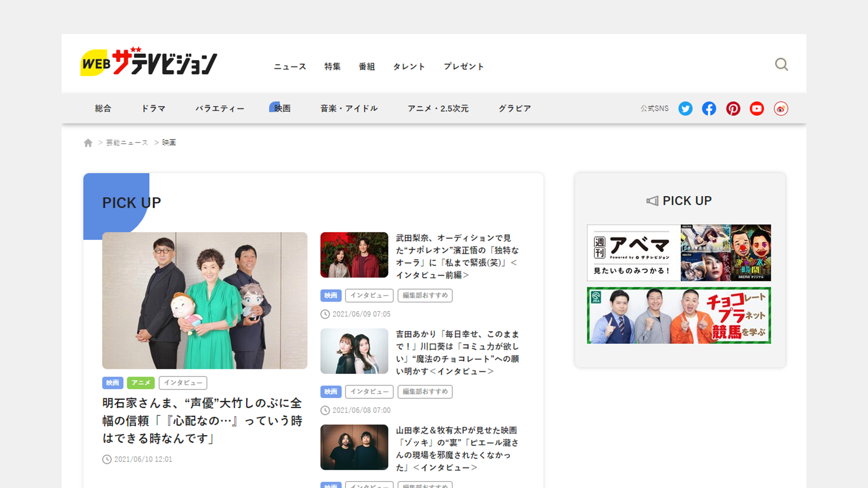Open the タレント menu
This screenshot has width=868, height=488.
409,66
